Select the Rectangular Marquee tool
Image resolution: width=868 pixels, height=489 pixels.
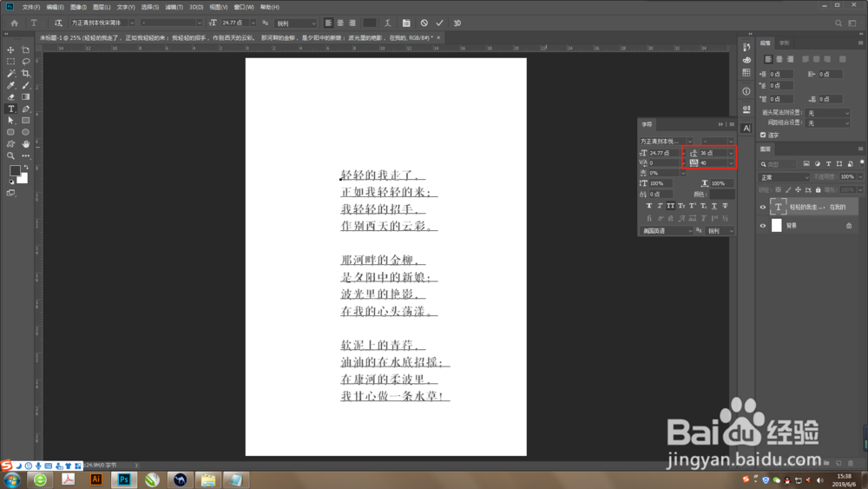click(10, 62)
